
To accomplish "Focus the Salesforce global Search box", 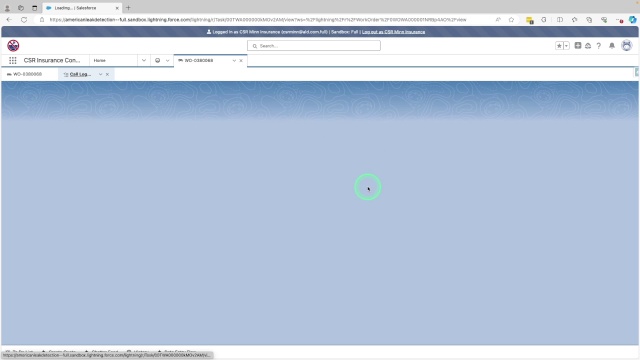I will (x=313, y=46).
